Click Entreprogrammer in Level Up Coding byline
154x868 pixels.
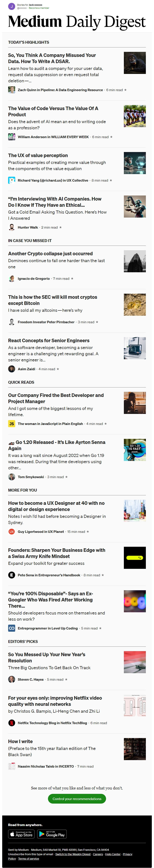(48, 628)
